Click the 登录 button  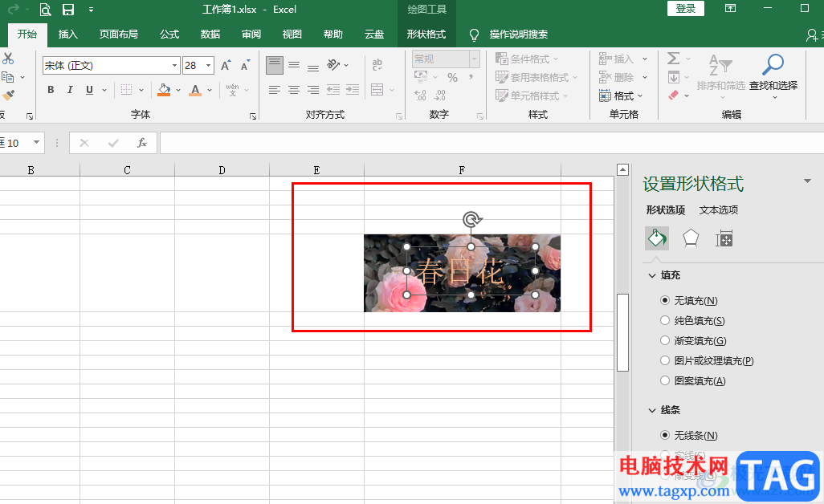point(686,8)
